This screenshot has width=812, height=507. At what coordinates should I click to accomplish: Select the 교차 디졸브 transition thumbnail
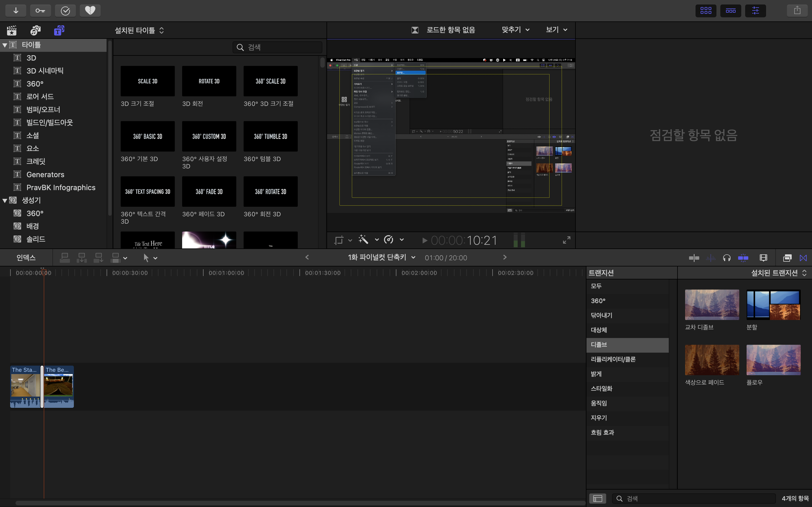[712, 305]
